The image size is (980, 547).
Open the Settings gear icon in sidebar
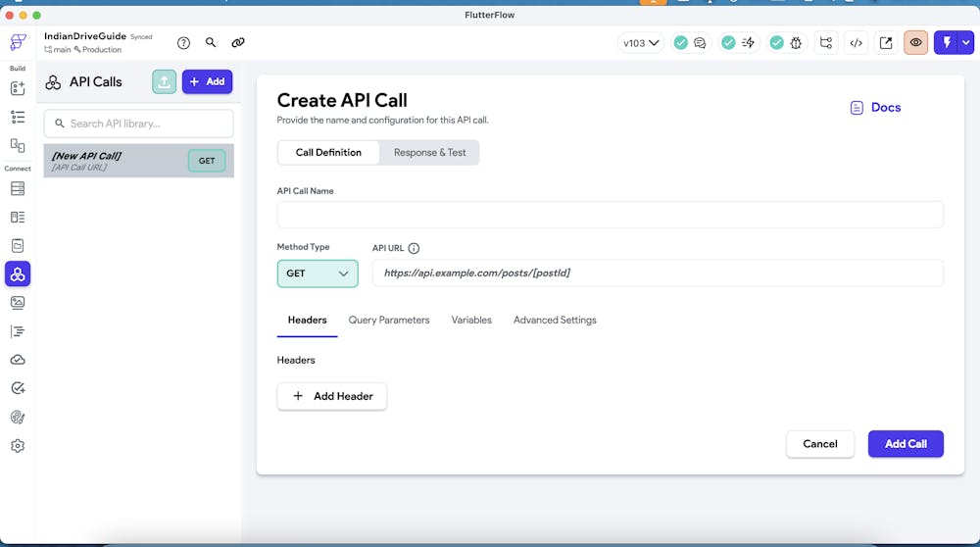click(x=18, y=446)
